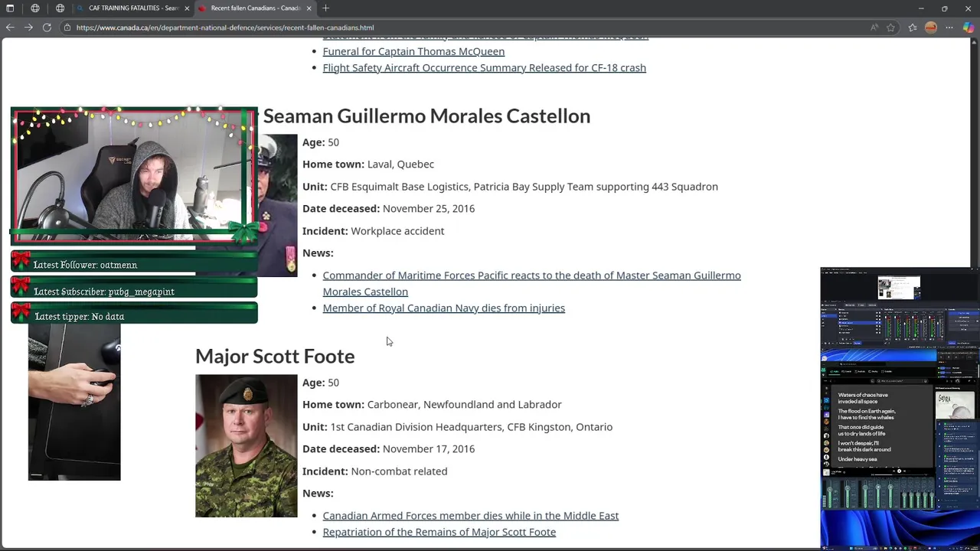This screenshot has width=980, height=551.
Task: Click the second monitor preview overlay
Action: 900,408
